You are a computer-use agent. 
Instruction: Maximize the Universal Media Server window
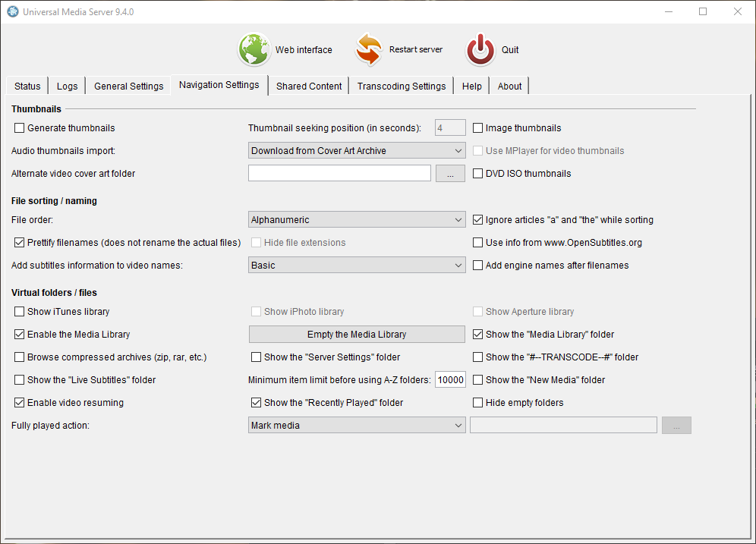[x=703, y=11]
